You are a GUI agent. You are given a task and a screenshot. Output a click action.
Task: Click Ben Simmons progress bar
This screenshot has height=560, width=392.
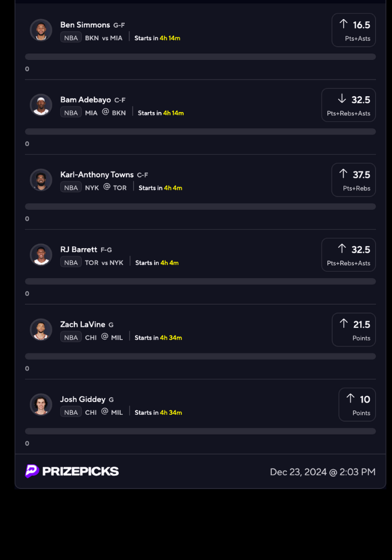tap(200, 57)
